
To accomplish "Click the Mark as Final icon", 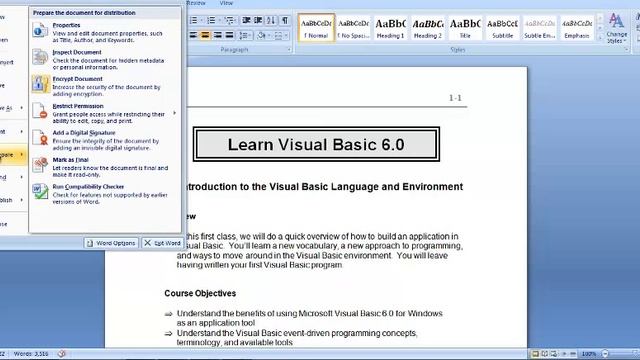I will 40,165.
